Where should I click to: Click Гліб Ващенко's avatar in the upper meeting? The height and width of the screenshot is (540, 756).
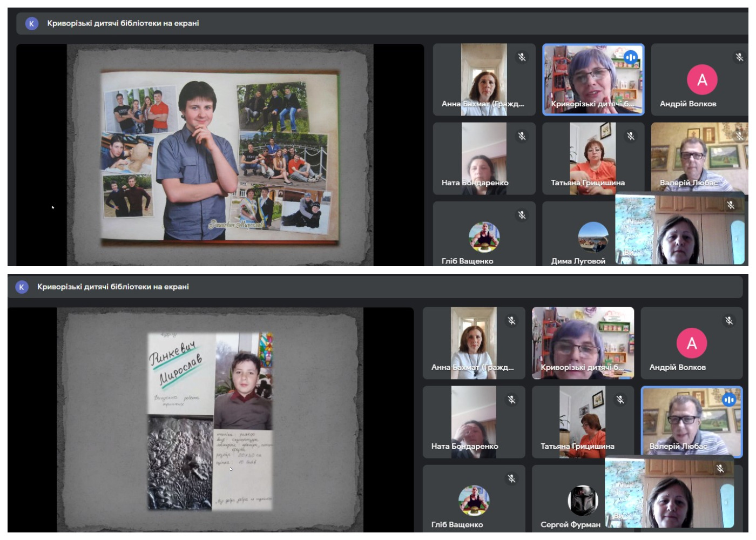(x=484, y=237)
